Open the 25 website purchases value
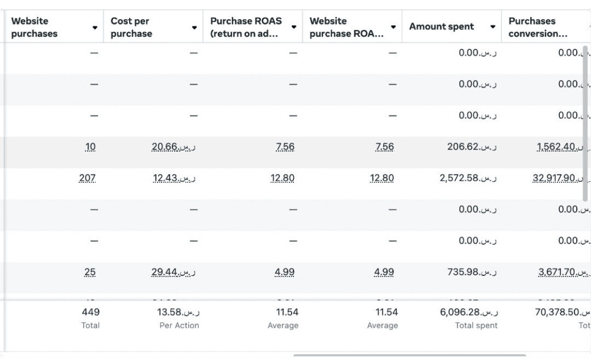Image resolution: width=591 pixels, height=364 pixels. (x=90, y=271)
